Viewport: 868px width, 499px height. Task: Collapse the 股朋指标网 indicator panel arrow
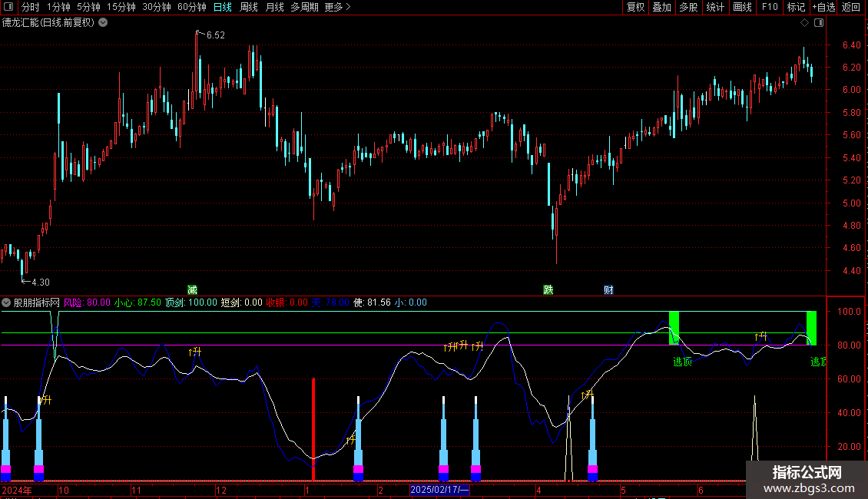(6, 302)
